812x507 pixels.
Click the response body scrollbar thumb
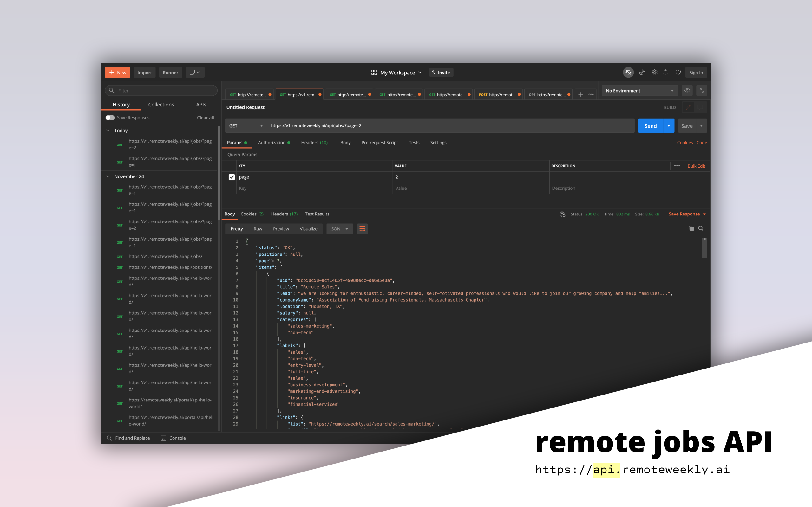point(704,248)
